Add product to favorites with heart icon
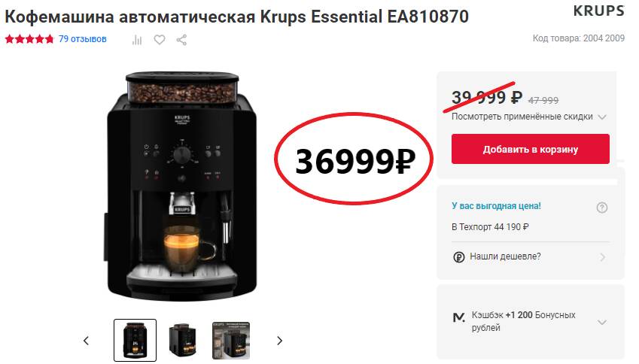Viewport: 639px width, 364px height. tap(160, 40)
